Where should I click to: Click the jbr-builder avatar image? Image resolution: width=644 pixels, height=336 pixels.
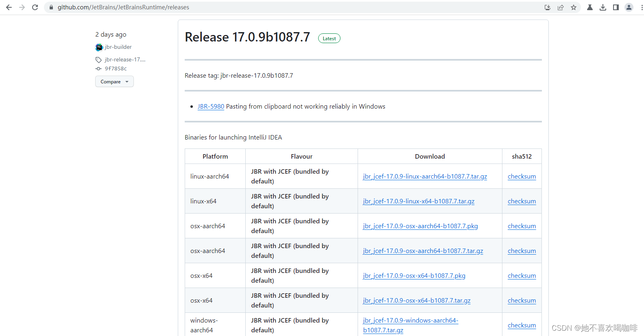(x=99, y=47)
